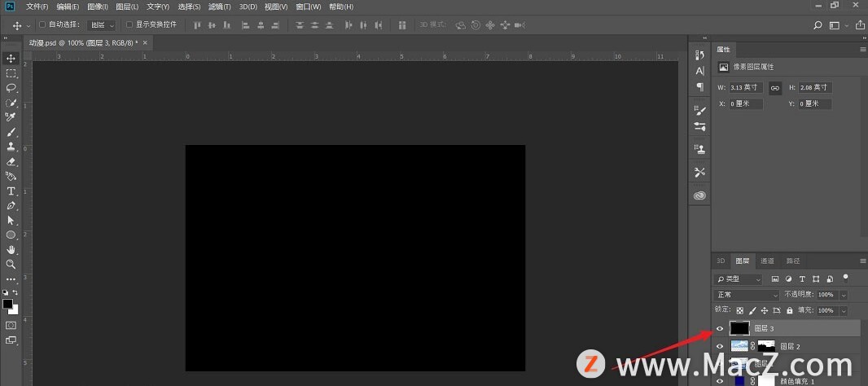Select the Zoom tool
The width and height of the screenshot is (868, 386).
pos(11,265)
